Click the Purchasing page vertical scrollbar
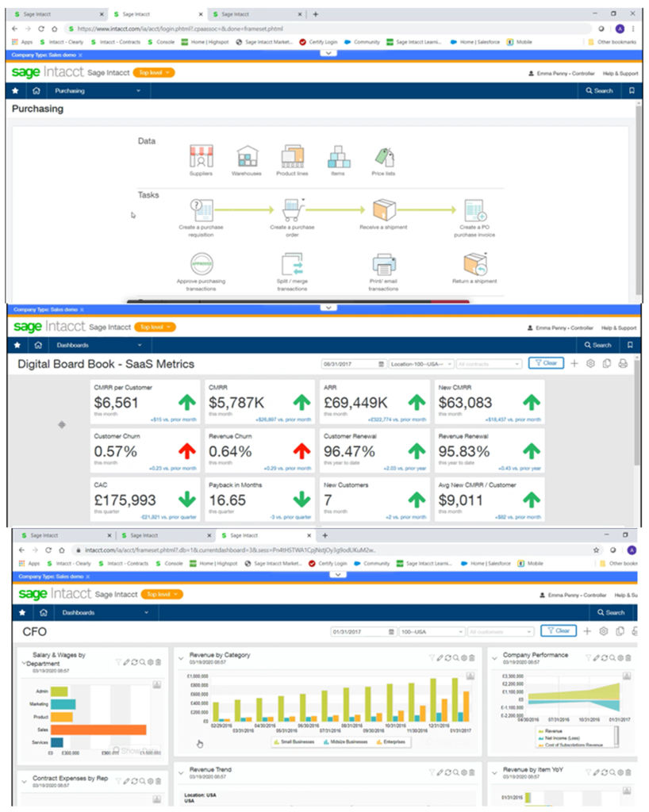This screenshot has width=649, height=812. [x=639, y=197]
